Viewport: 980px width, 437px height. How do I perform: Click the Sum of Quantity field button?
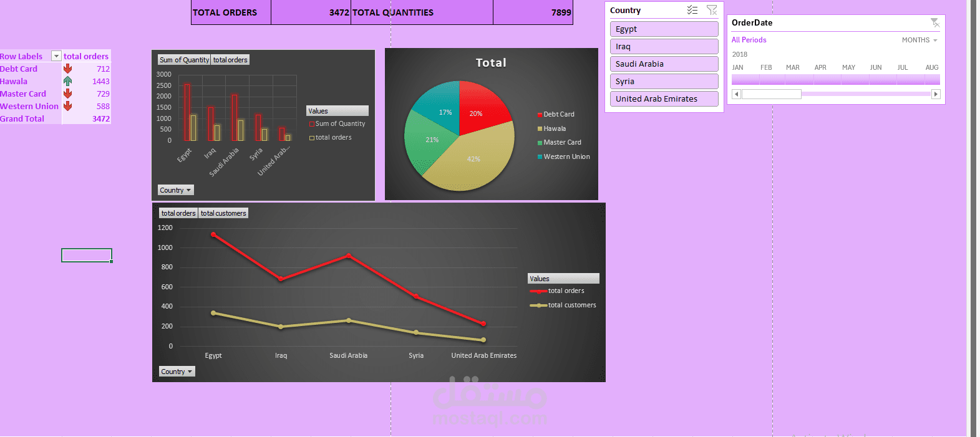(184, 60)
